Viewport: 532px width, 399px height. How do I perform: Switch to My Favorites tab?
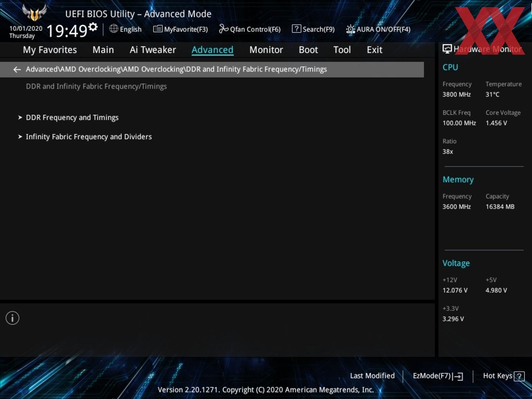click(x=50, y=50)
